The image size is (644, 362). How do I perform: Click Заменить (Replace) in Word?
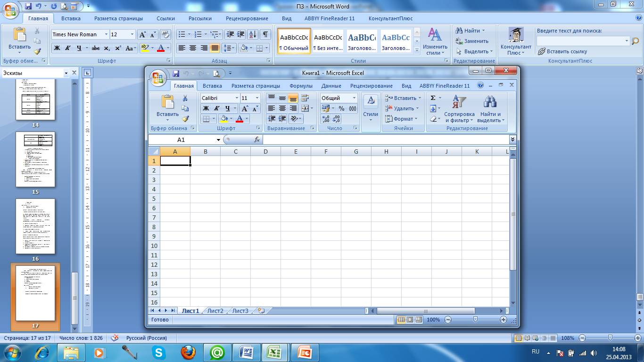point(472,41)
